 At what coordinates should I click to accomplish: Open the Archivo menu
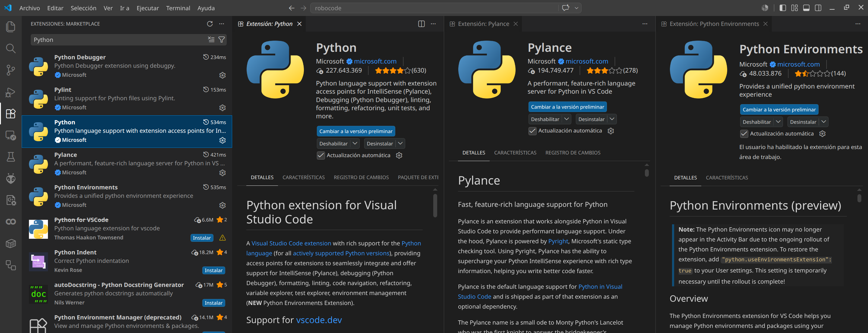coord(30,8)
